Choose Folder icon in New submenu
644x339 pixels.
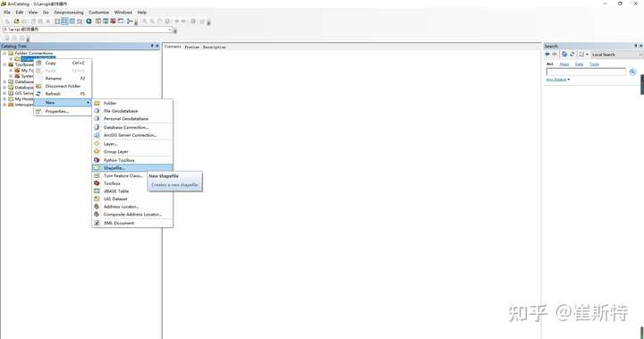97,103
